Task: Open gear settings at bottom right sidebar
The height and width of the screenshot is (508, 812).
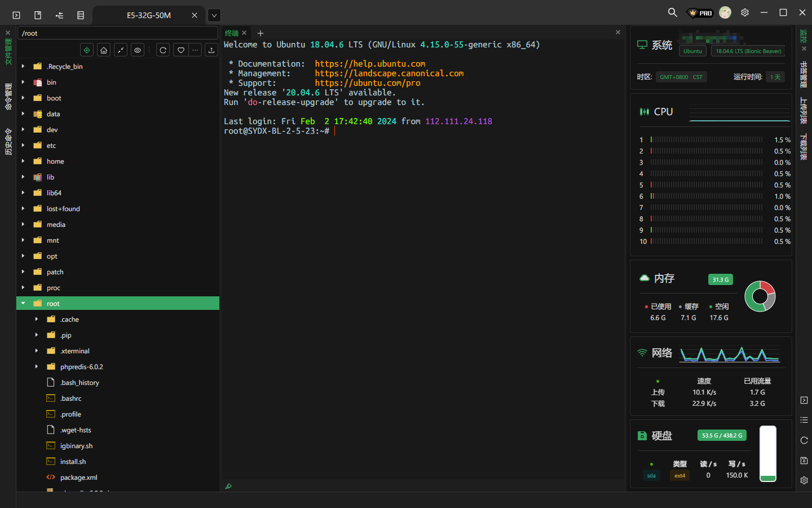Action: (x=804, y=480)
